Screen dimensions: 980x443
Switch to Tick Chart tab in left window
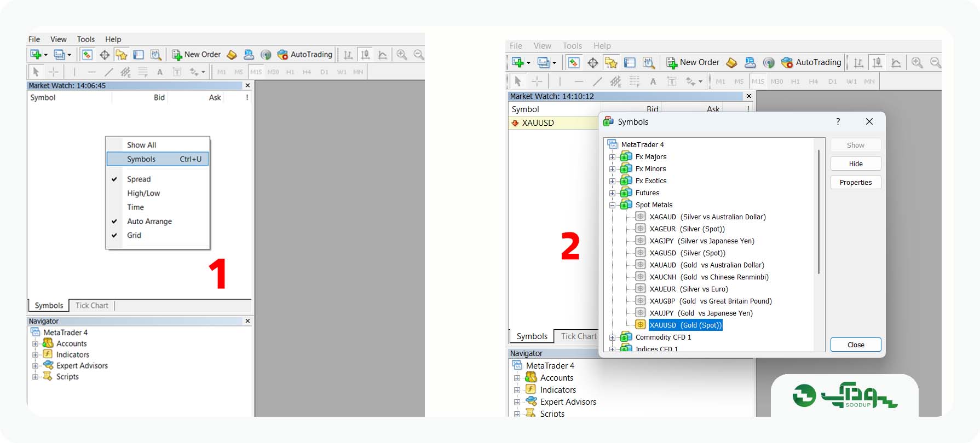coord(92,306)
